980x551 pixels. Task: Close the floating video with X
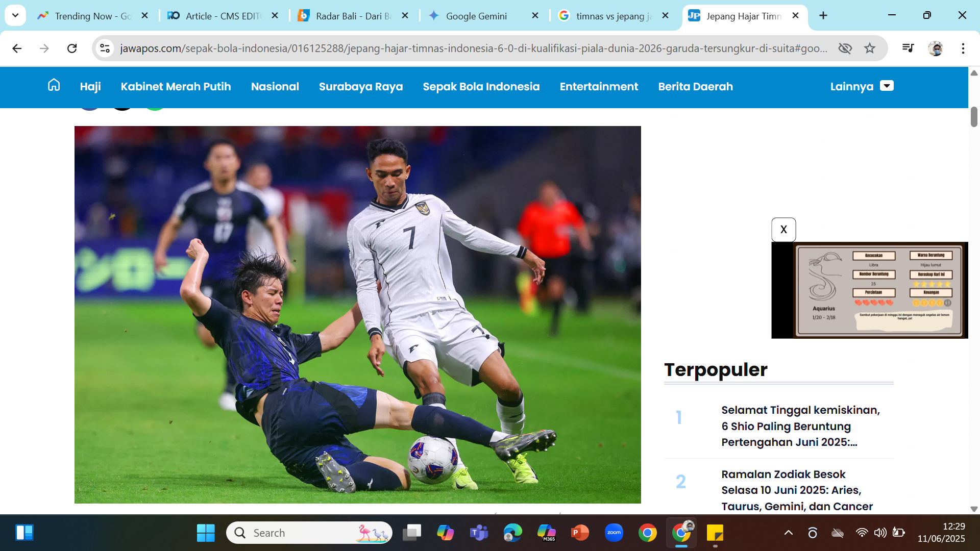tap(783, 230)
